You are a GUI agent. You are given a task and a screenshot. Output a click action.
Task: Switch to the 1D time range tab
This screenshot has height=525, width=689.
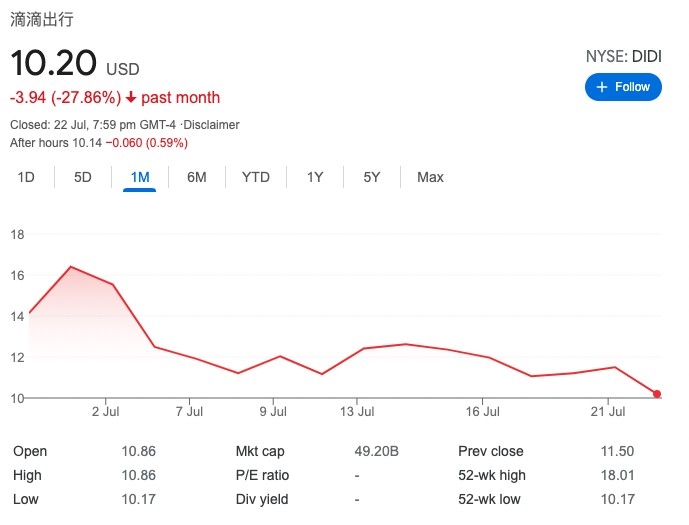(26, 177)
